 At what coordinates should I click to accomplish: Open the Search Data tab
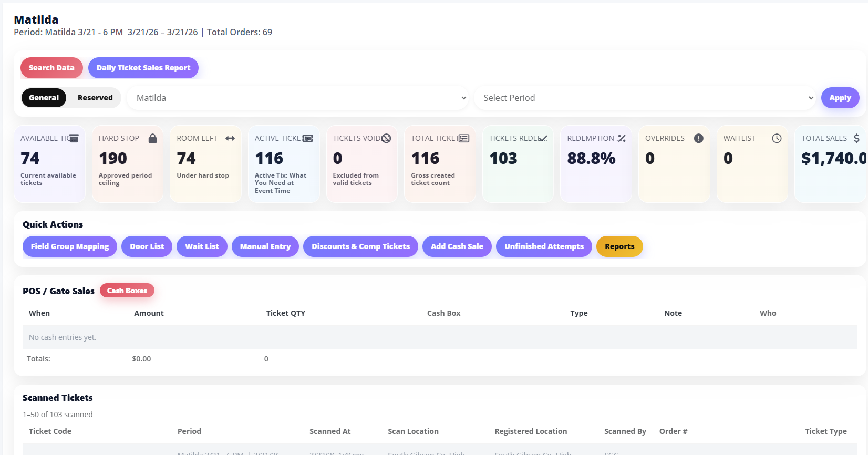51,68
